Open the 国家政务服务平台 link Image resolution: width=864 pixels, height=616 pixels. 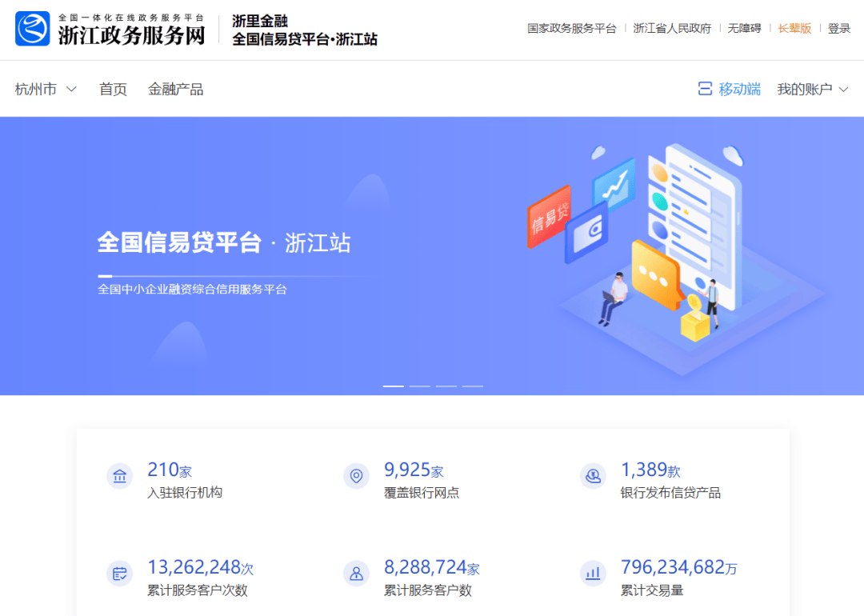[571, 28]
